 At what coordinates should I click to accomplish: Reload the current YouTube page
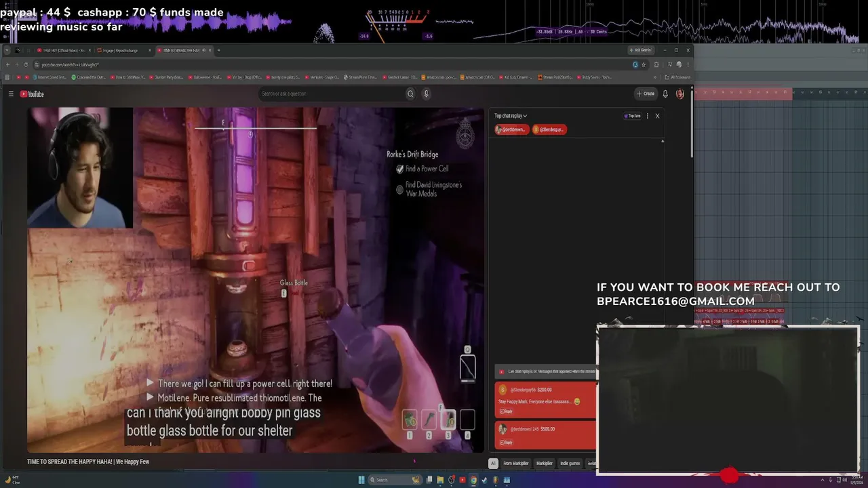coord(26,64)
